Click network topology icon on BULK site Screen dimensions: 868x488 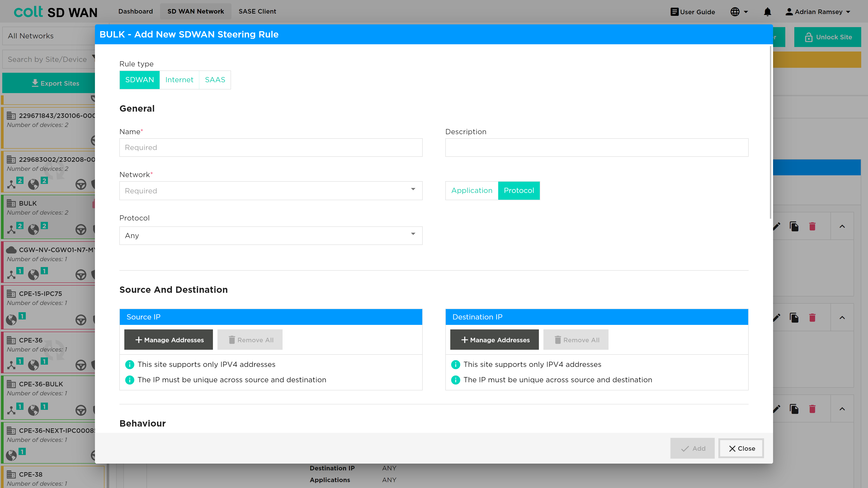[12, 229]
